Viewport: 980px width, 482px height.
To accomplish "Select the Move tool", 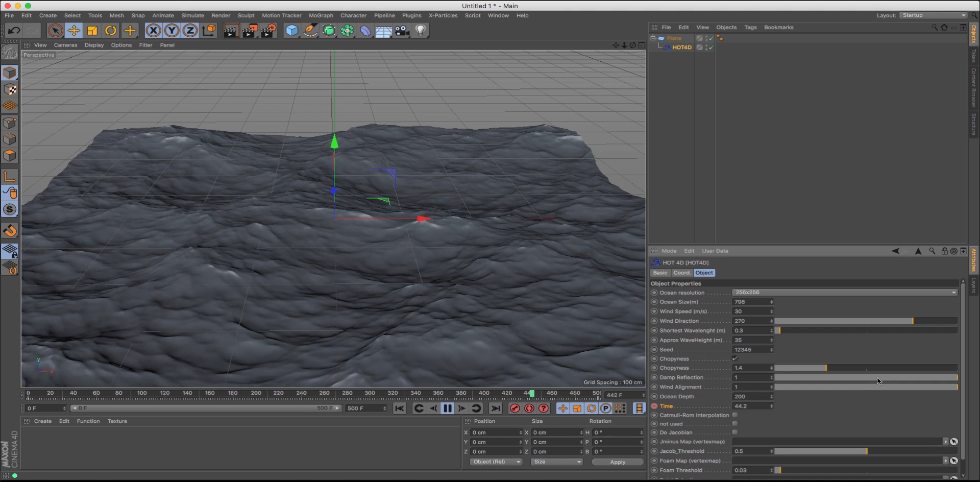I will tap(74, 31).
